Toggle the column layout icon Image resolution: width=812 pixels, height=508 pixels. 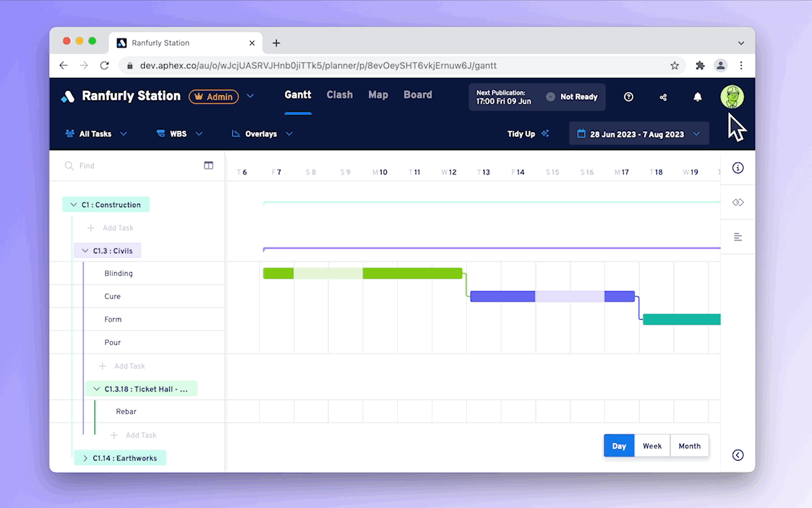(x=208, y=165)
